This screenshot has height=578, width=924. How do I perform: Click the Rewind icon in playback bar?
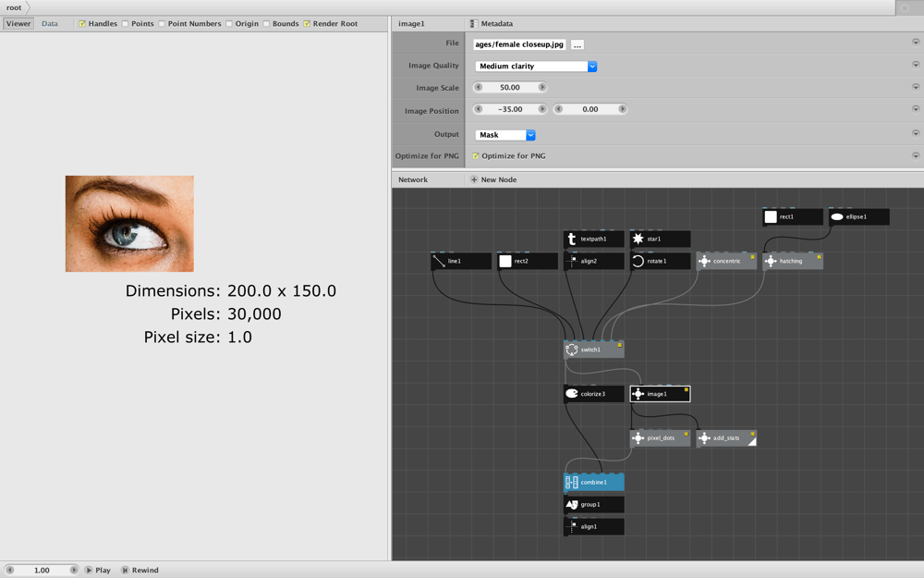point(125,570)
